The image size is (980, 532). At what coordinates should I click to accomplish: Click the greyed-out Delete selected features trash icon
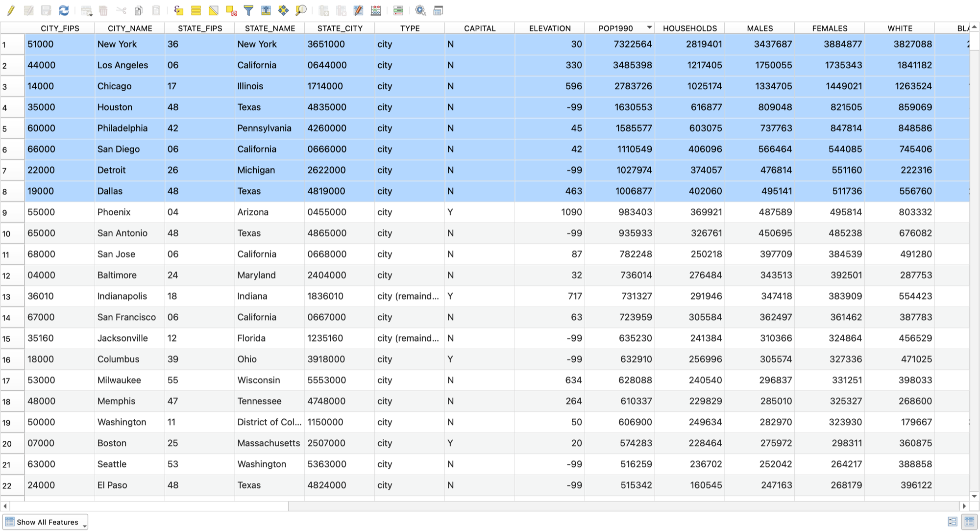coord(103,10)
